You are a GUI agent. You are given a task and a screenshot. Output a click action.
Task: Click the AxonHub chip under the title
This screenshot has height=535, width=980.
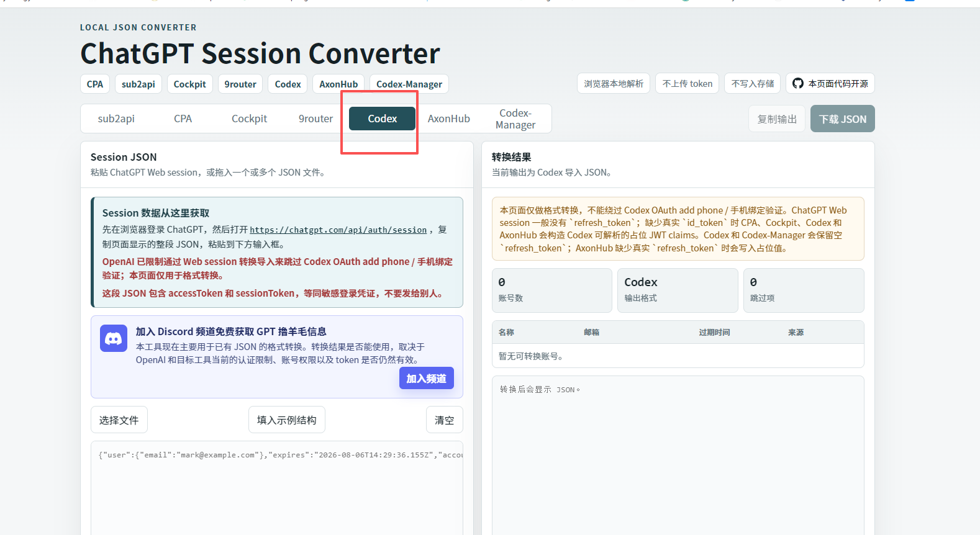point(338,84)
